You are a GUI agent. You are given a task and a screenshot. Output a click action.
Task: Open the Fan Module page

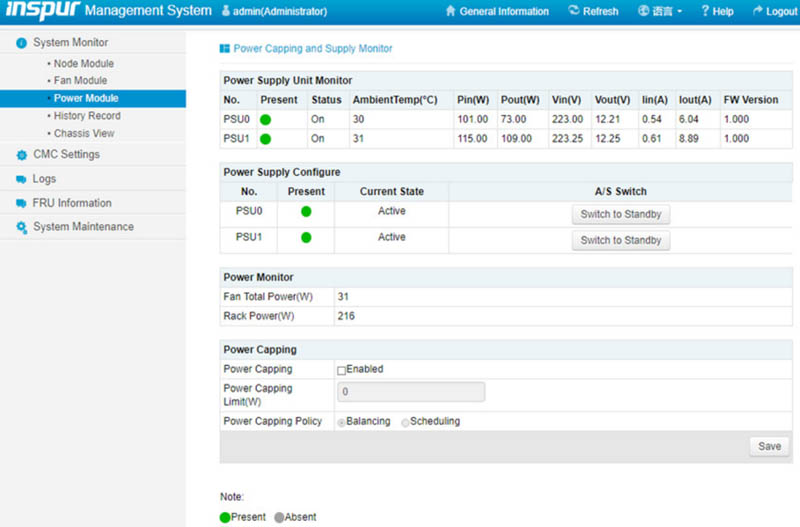tap(80, 81)
